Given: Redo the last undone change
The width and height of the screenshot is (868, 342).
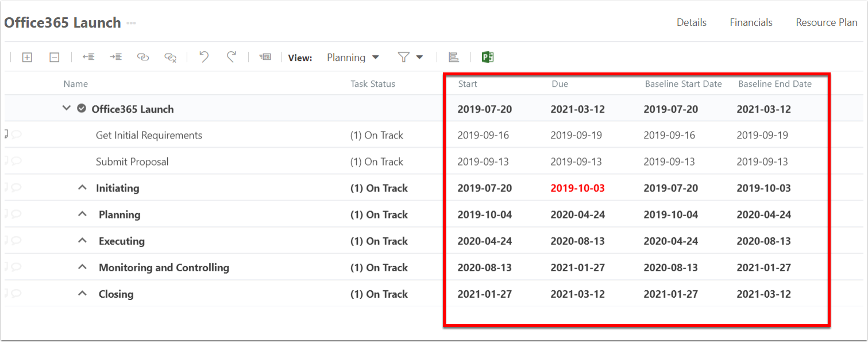Looking at the screenshot, I should [x=231, y=56].
